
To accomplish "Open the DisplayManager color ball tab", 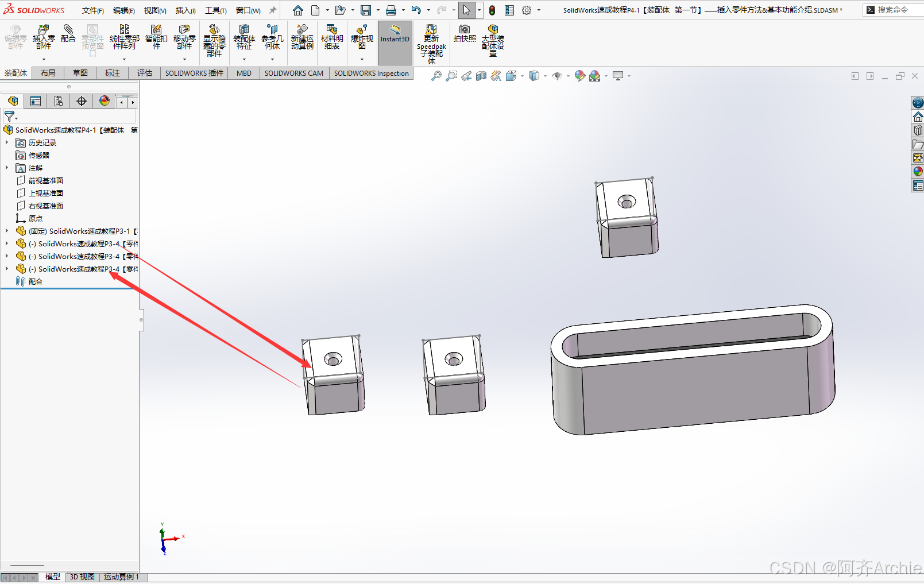I will (105, 101).
